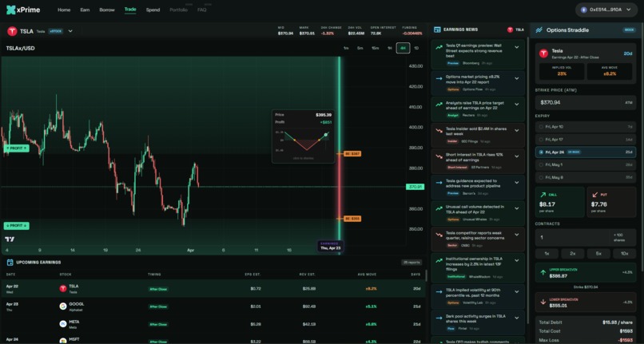
Task: Click the Tesla icon in the TSLA earnings row
Action: coord(63,289)
